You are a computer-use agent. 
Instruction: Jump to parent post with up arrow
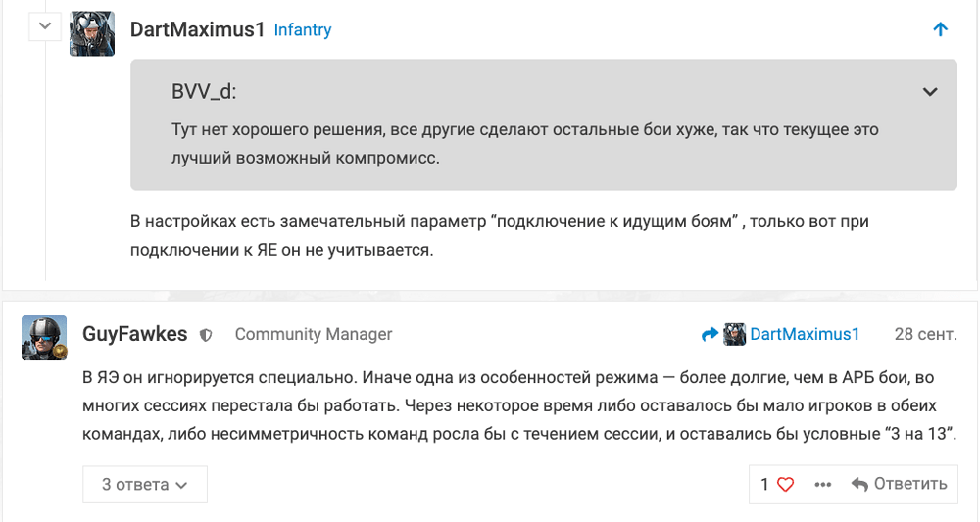pyautogui.click(x=940, y=29)
